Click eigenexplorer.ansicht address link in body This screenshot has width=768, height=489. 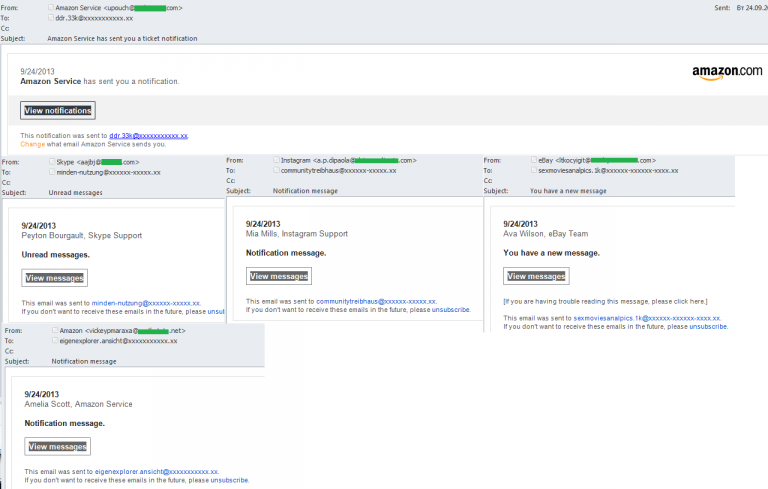point(155,471)
